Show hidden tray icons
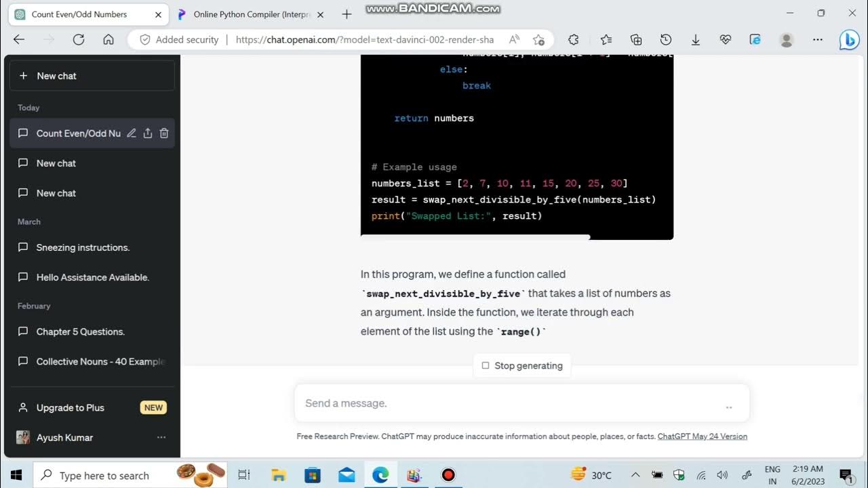 point(635,475)
